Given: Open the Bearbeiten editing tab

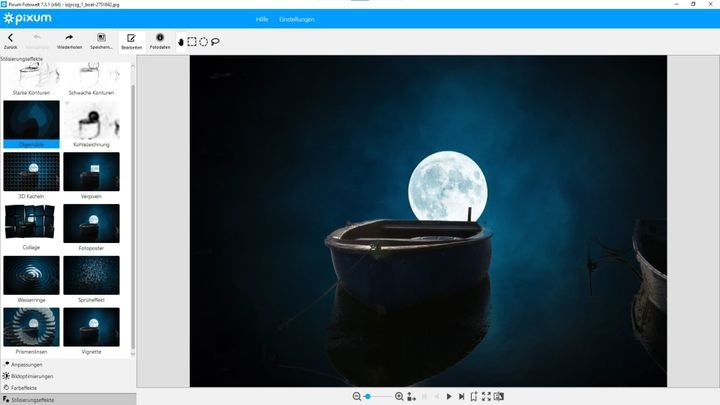Looking at the screenshot, I should click(131, 41).
